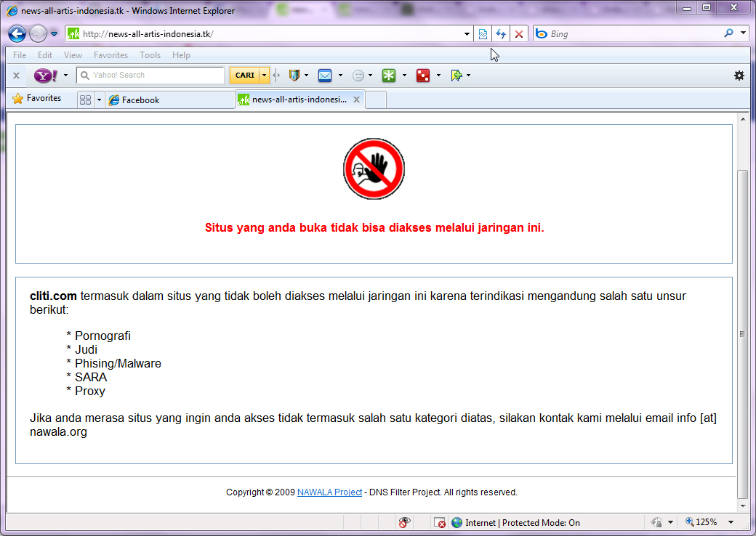Open Yahoo Toolbar settings gear

point(739,75)
